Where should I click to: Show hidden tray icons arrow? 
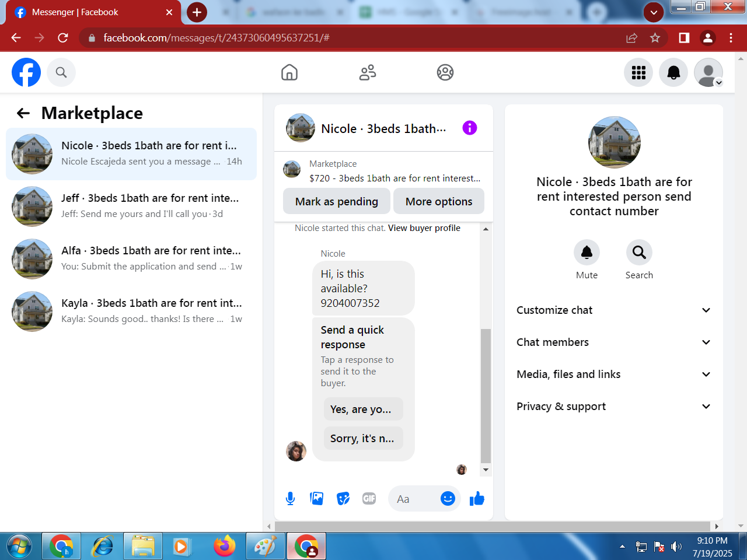[622, 547]
